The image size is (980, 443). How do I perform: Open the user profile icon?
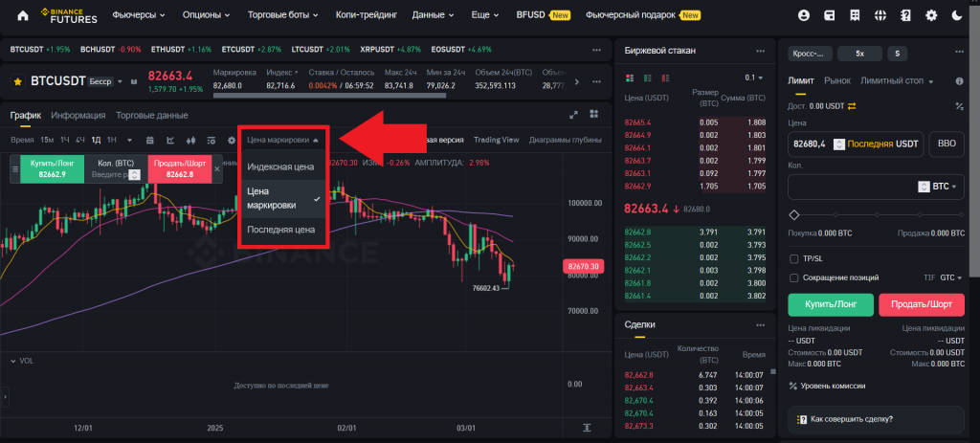coord(804,15)
